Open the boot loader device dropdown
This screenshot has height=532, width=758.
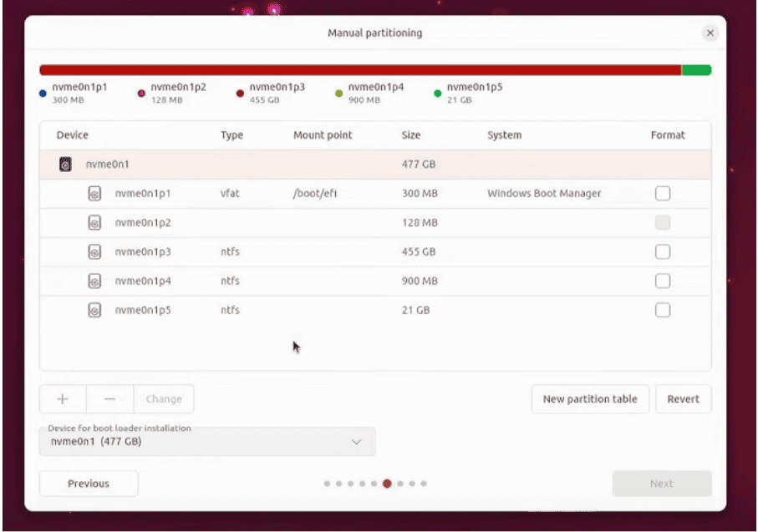[x=207, y=441]
